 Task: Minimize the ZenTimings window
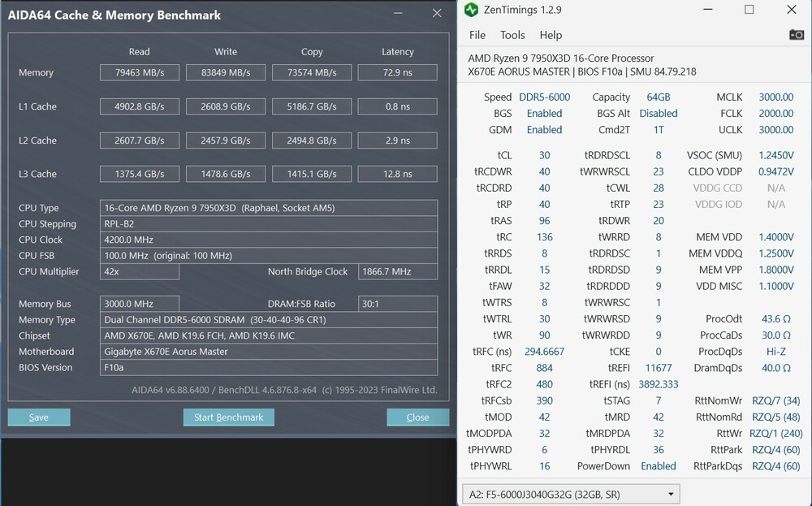[x=708, y=9]
